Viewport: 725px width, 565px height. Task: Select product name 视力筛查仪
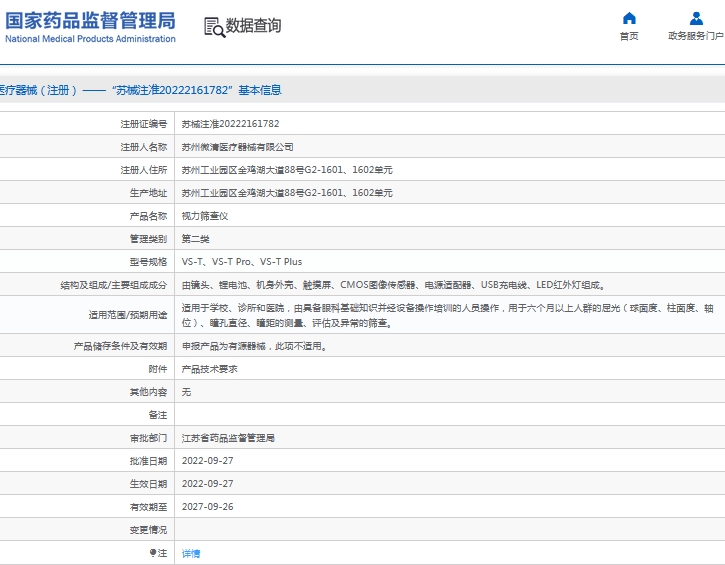205,216
